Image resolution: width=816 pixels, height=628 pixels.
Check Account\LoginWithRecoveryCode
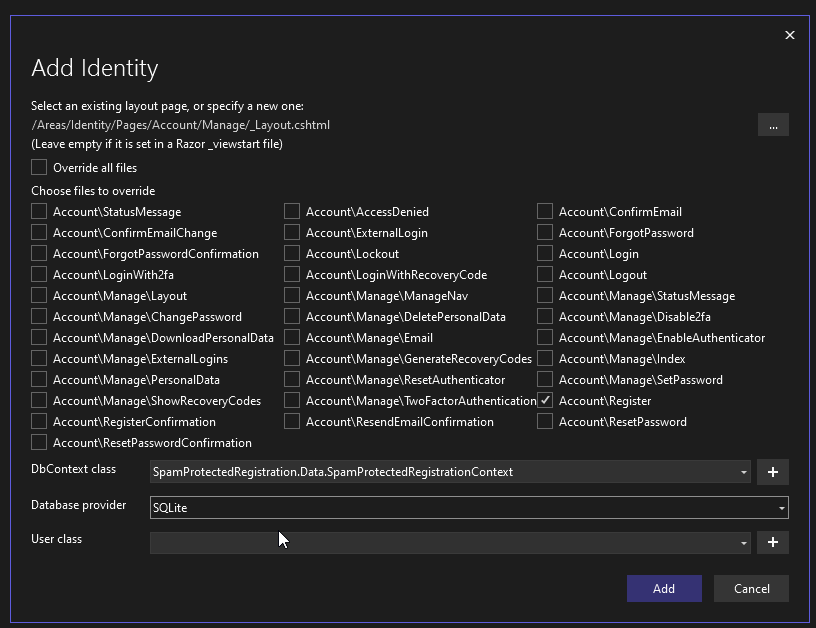click(292, 274)
